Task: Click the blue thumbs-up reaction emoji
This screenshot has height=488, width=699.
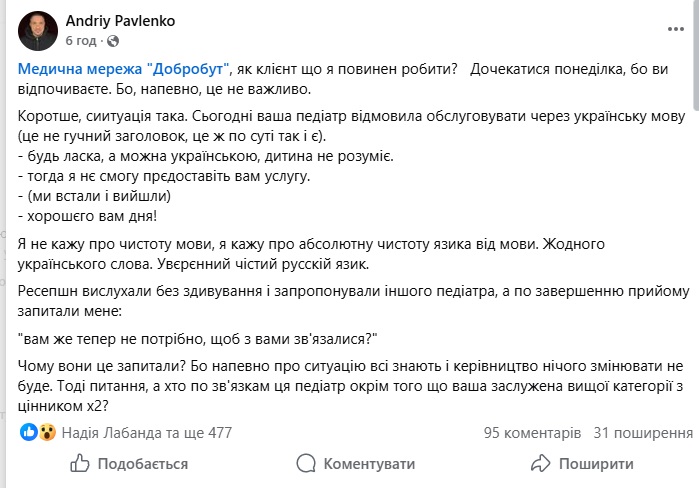Action: (x=29, y=433)
